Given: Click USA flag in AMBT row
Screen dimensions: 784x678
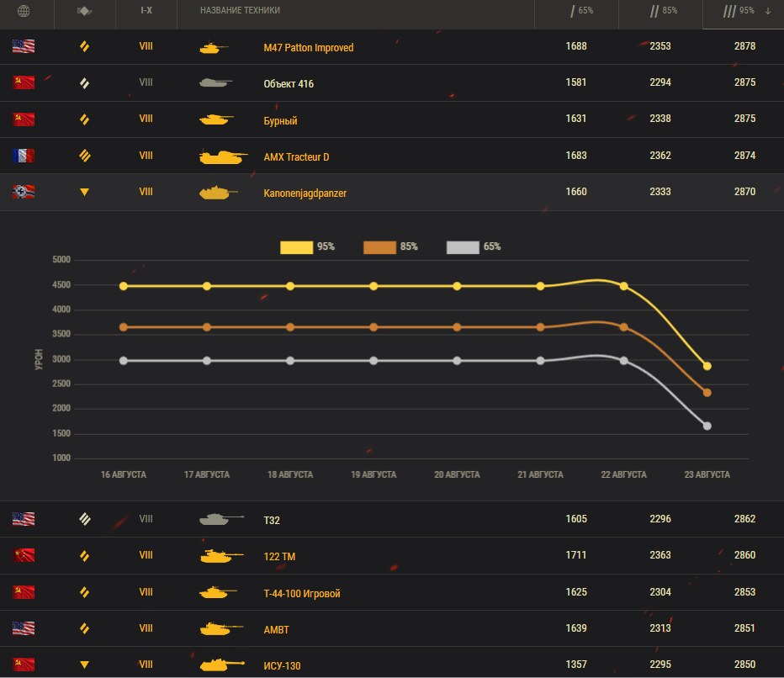Looking at the screenshot, I should [24, 628].
